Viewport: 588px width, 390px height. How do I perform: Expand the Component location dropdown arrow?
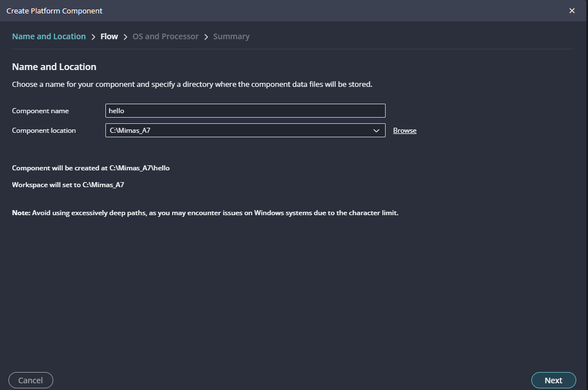(x=376, y=131)
